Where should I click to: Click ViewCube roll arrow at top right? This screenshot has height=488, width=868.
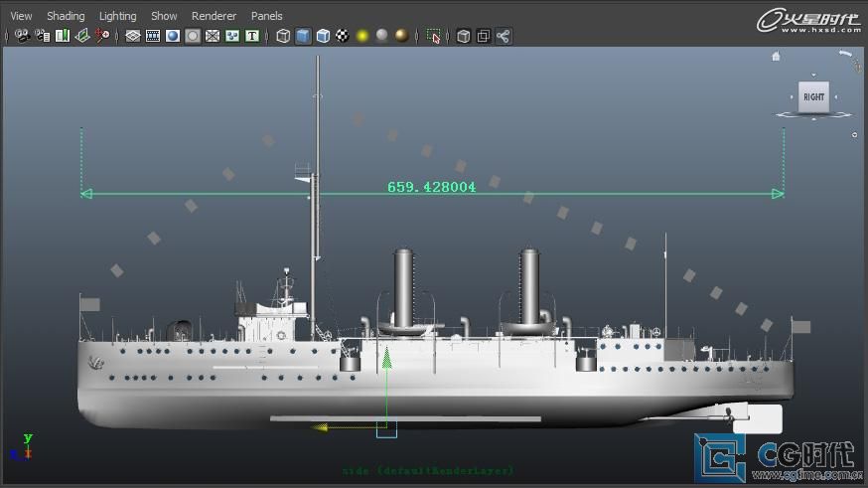(x=845, y=54)
